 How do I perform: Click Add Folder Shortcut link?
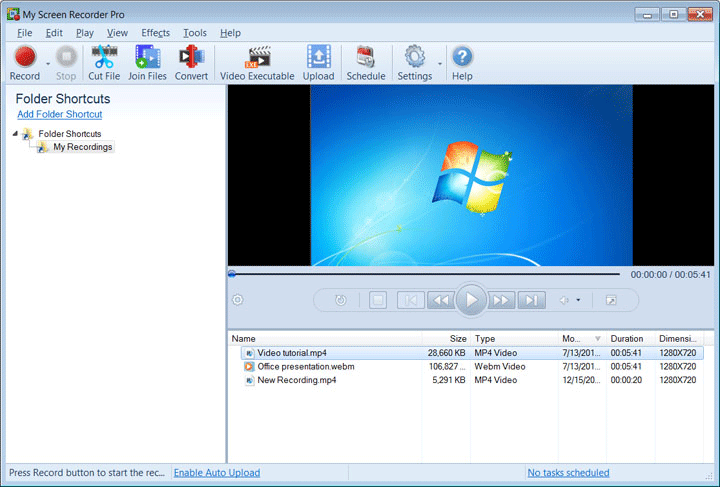[x=60, y=114]
